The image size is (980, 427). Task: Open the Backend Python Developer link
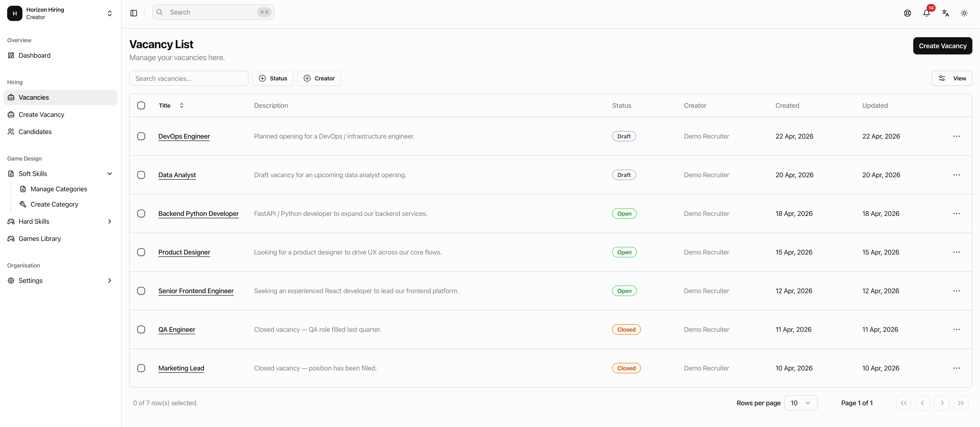(x=198, y=213)
